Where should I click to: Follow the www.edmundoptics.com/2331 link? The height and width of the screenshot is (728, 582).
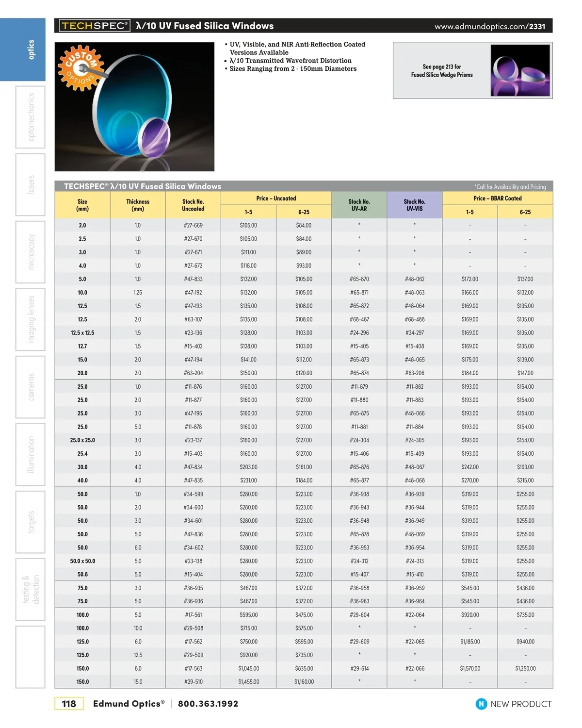coord(489,26)
